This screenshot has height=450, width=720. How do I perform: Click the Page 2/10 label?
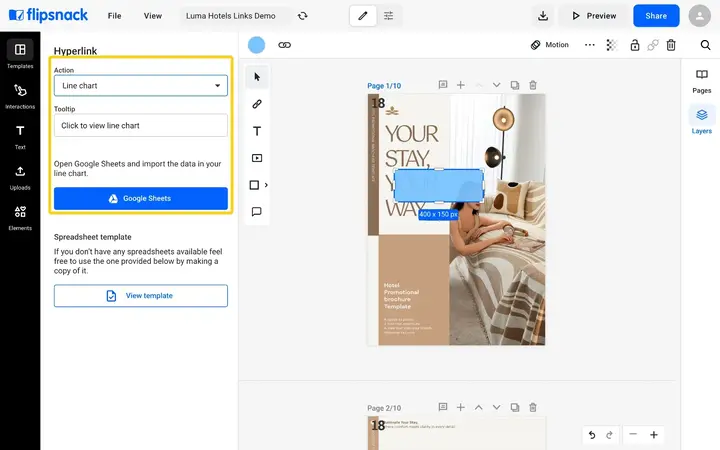(x=384, y=408)
